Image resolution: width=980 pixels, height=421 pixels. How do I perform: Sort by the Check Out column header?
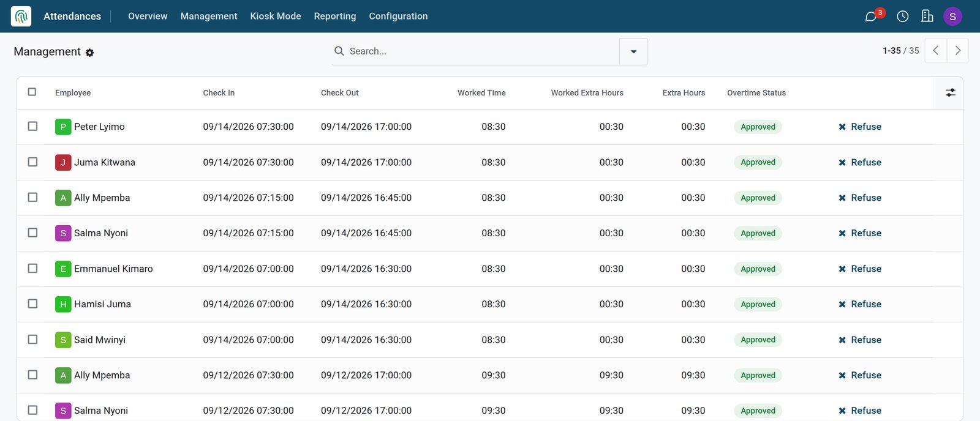[x=340, y=93]
